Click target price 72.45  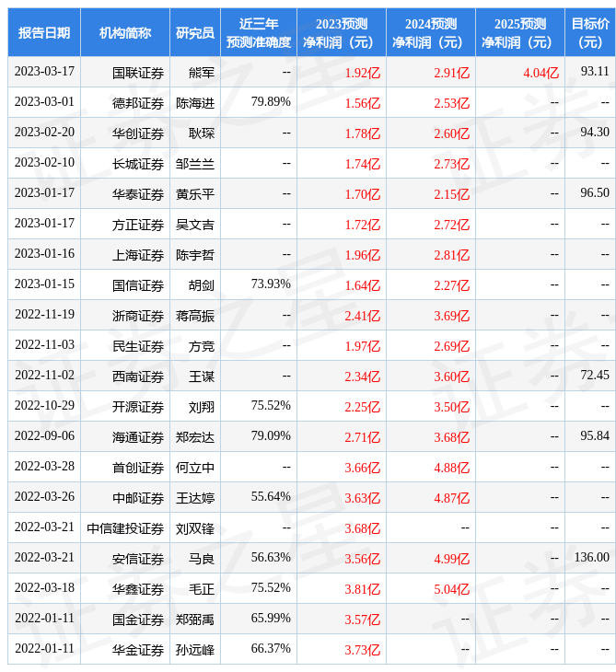(x=595, y=376)
